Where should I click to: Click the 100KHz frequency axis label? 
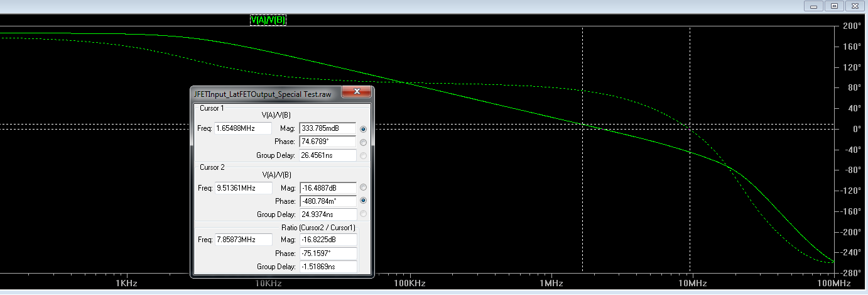click(410, 283)
